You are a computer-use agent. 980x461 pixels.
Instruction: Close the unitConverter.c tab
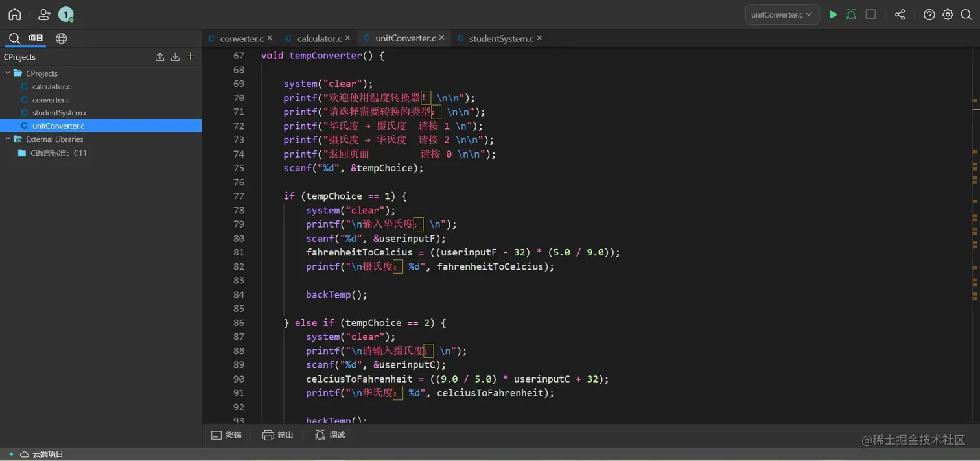(x=442, y=38)
